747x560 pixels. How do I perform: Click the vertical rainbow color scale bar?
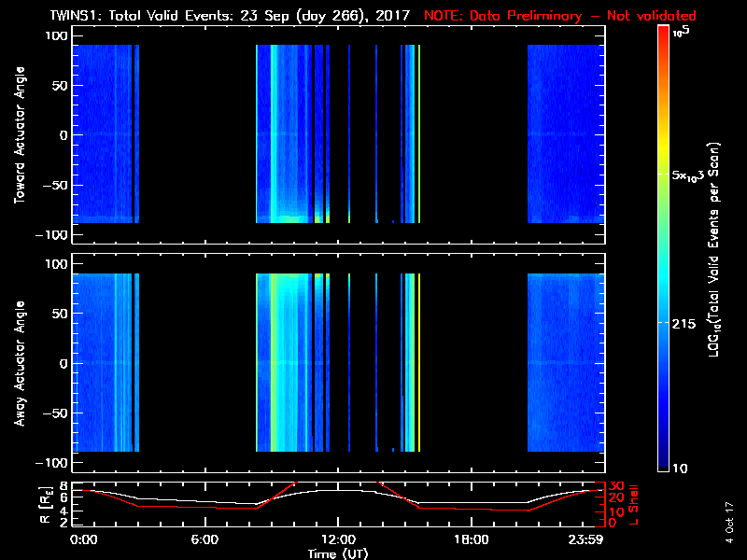point(664,248)
